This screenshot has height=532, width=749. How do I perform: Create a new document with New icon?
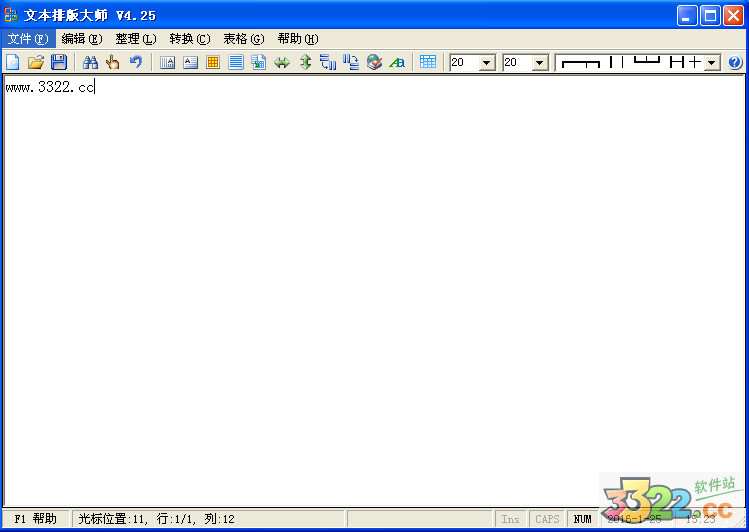[x=13, y=62]
